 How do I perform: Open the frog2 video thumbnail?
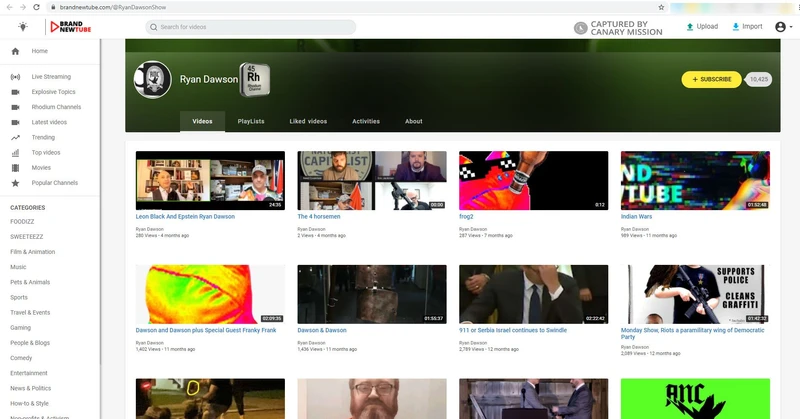click(534, 180)
